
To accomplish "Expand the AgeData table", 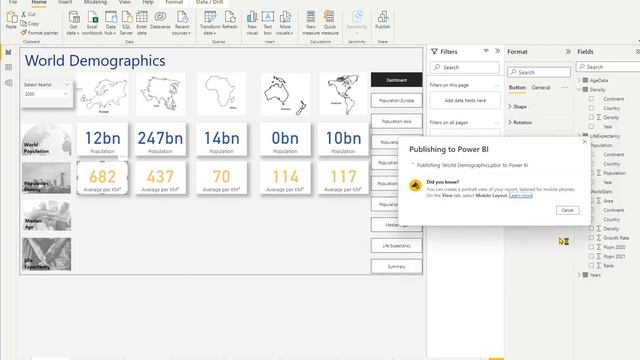I will click(579, 80).
